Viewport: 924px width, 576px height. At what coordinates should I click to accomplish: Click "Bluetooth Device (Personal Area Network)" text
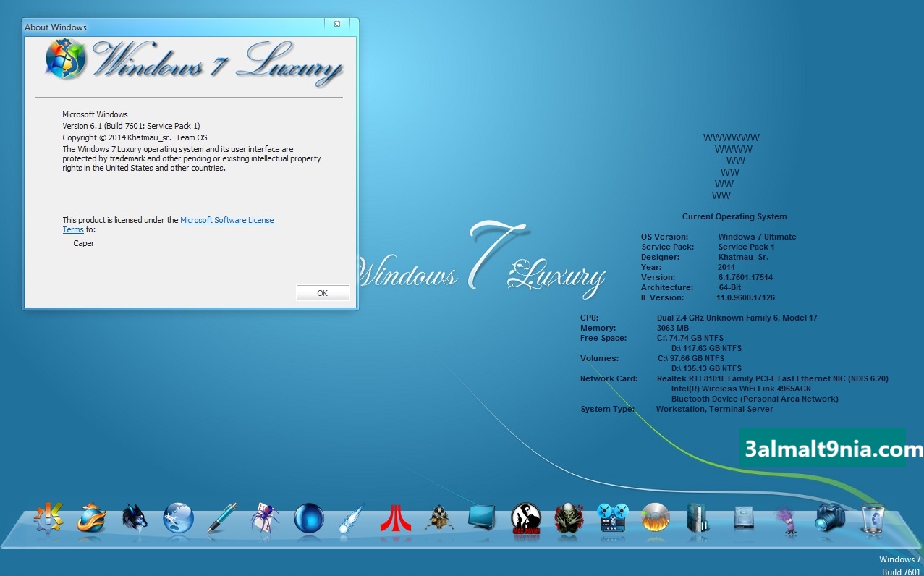755,399
